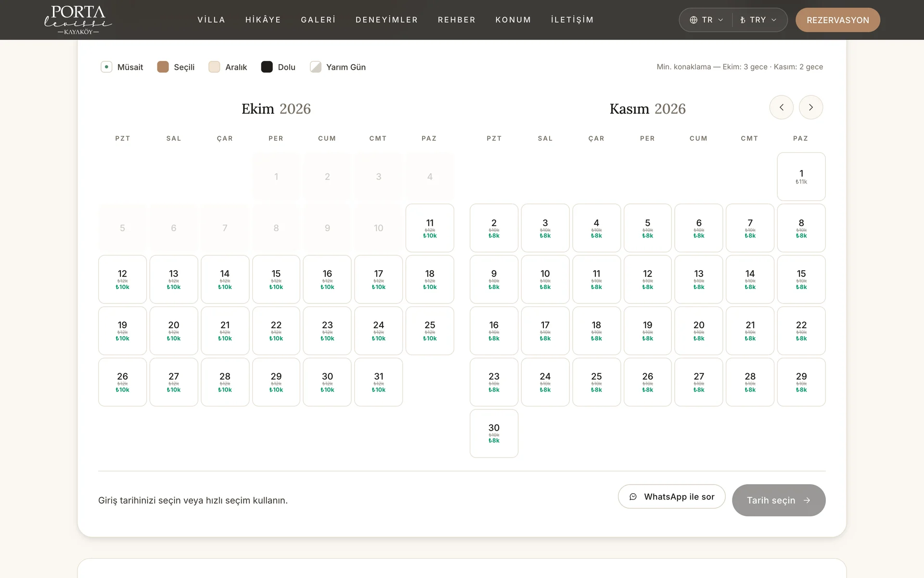Select 18 Kasım on the calendar

pos(596,331)
